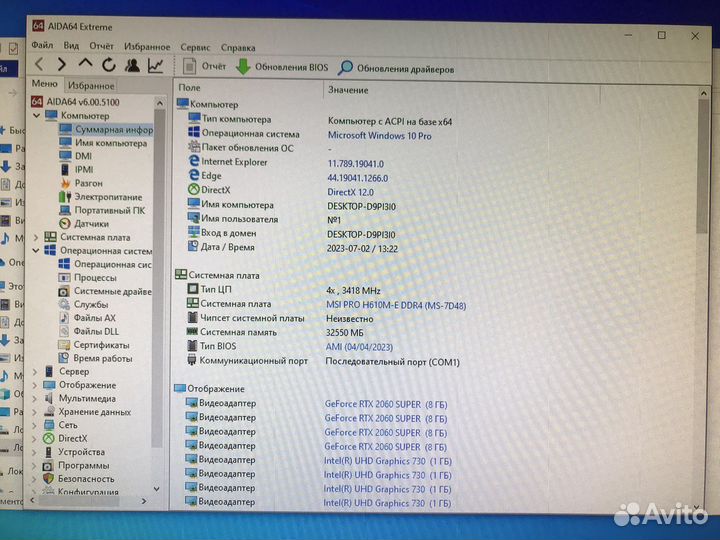Go up one level with the up arrow icon
The height and width of the screenshot is (540, 720).
pos(85,64)
